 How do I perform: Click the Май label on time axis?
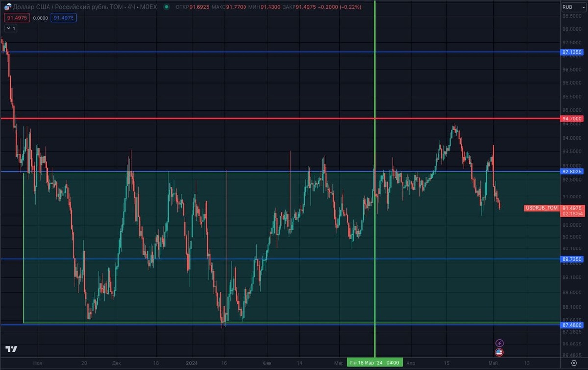[494, 363]
